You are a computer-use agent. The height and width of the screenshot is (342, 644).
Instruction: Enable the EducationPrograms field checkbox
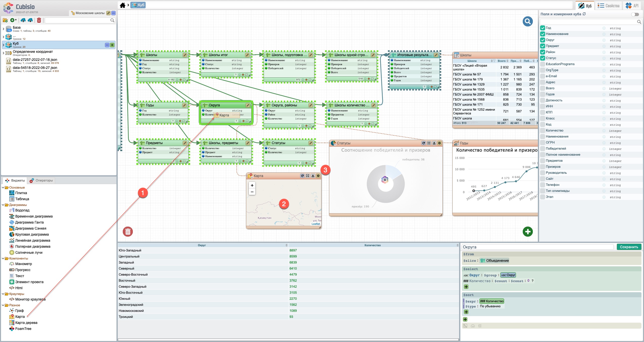coord(543,64)
